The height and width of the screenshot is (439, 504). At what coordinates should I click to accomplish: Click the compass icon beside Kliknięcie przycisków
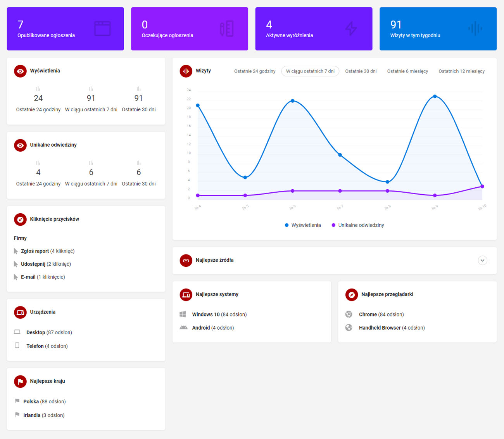coord(20,219)
